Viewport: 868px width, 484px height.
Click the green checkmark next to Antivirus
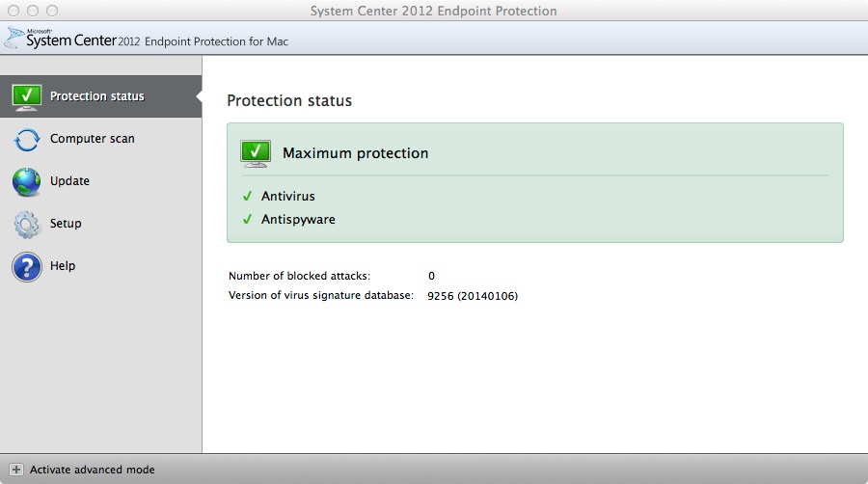248,196
